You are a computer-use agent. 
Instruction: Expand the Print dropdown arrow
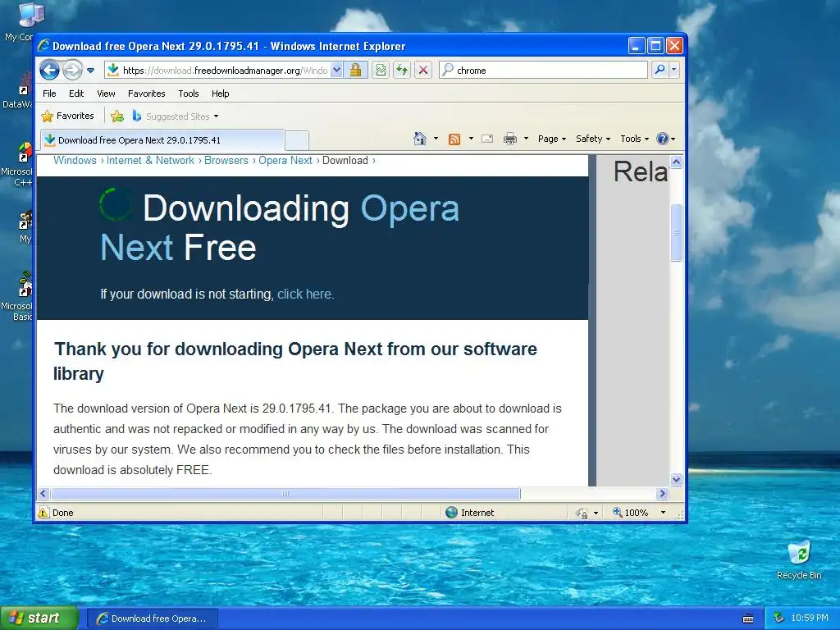[x=526, y=139]
